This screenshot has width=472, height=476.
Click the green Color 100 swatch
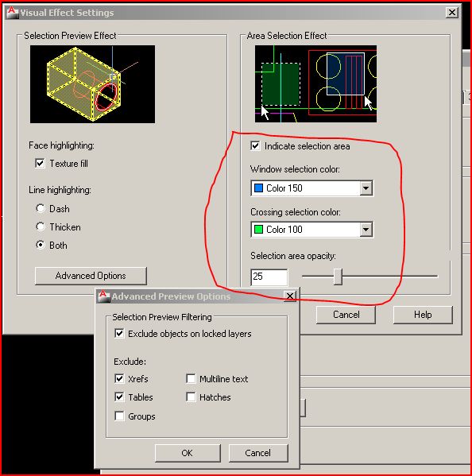[x=258, y=230]
